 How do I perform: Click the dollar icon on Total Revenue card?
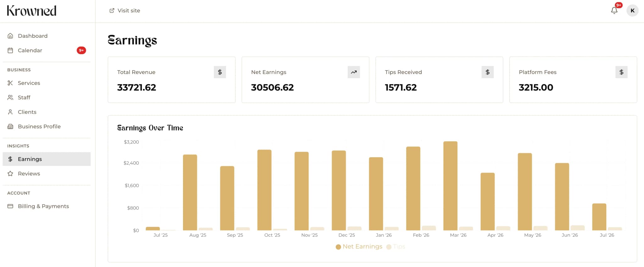tap(220, 72)
